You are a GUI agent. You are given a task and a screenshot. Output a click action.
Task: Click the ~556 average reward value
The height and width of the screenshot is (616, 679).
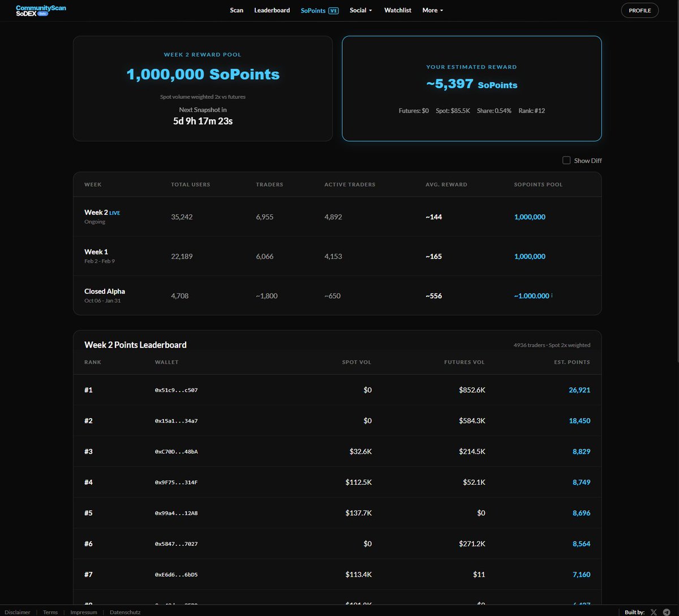pyautogui.click(x=433, y=296)
